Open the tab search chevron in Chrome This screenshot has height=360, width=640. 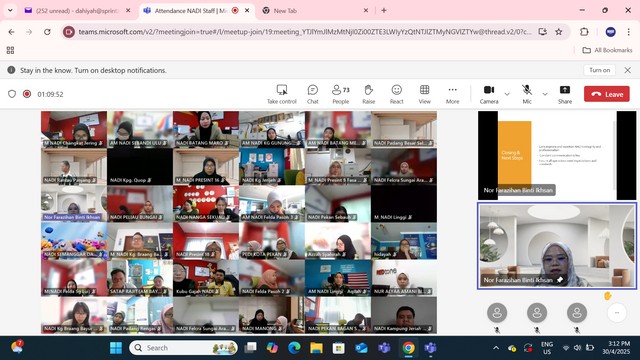pos(10,11)
